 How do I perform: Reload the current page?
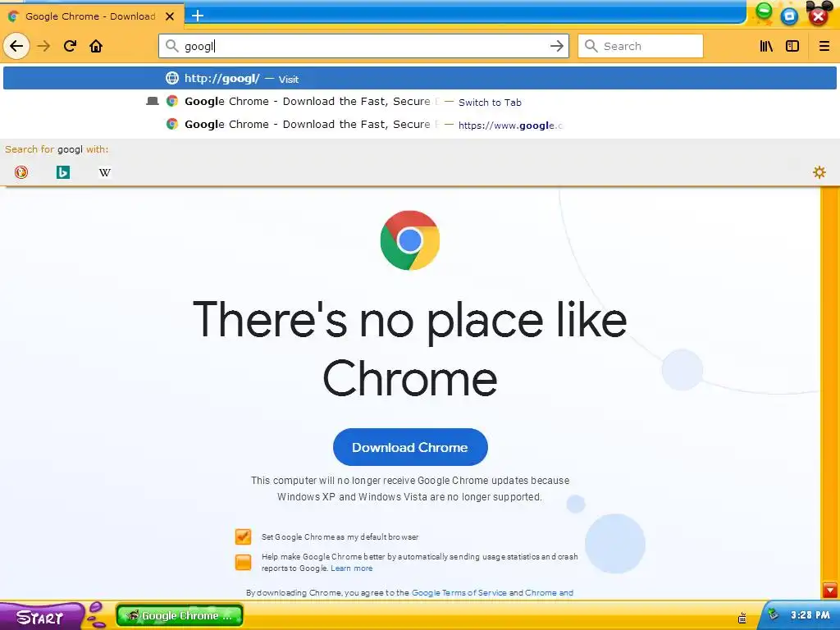coord(70,46)
